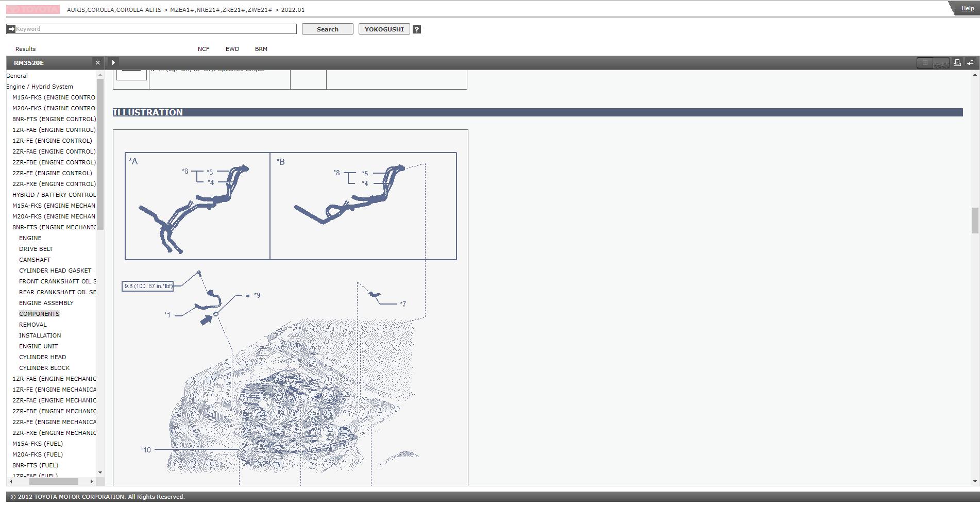Select Engine / Hybrid System in tree
This screenshot has height=506, width=980.
[x=40, y=87]
